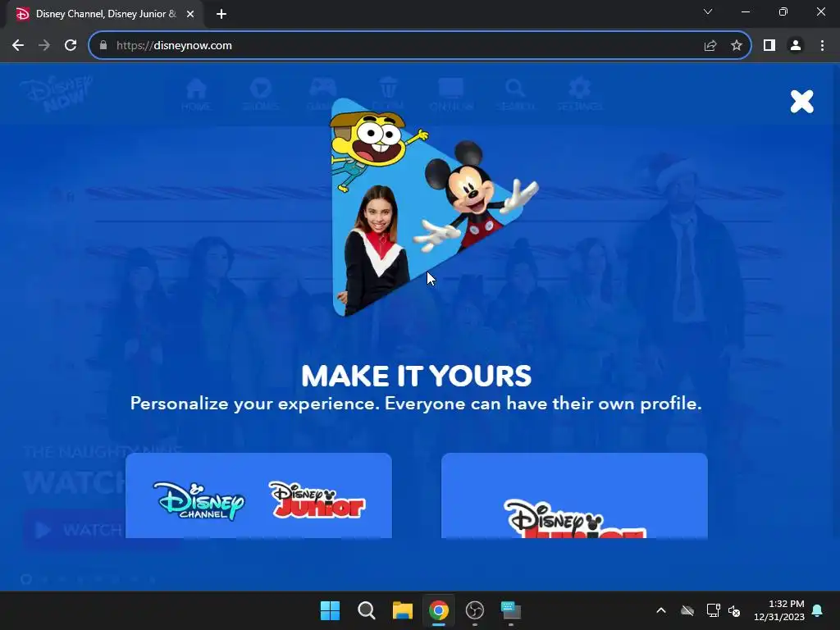This screenshot has width=840, height=630.
Task: Open the remote desktop taskbar app
Action: click(510, 610)
